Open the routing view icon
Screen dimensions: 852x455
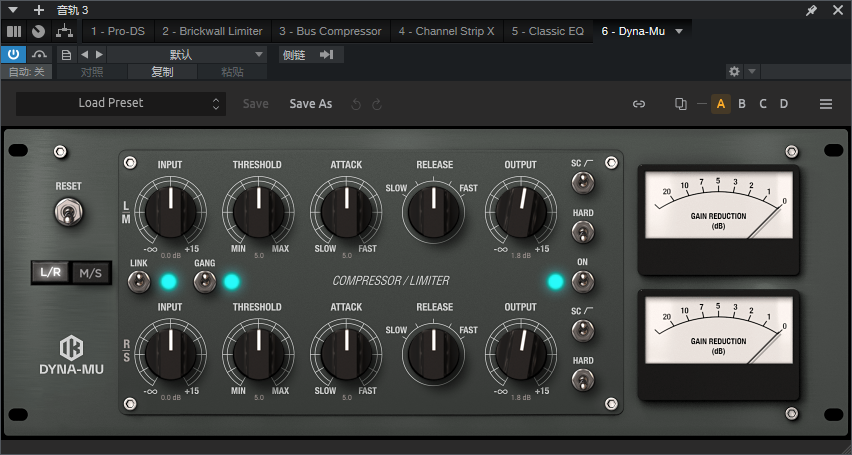click(65, 32)
